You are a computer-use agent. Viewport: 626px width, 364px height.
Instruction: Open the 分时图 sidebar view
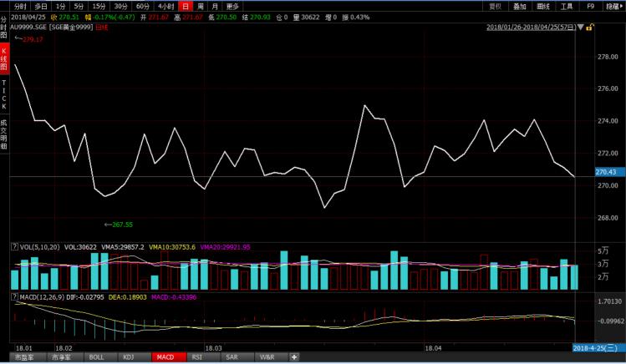4,28
